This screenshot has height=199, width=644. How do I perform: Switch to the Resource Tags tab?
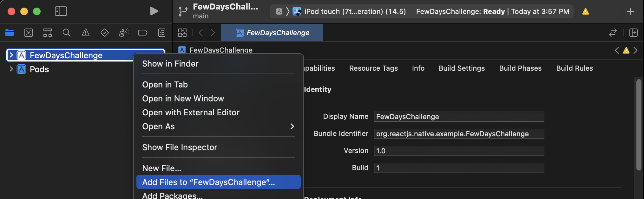point(373,68)
